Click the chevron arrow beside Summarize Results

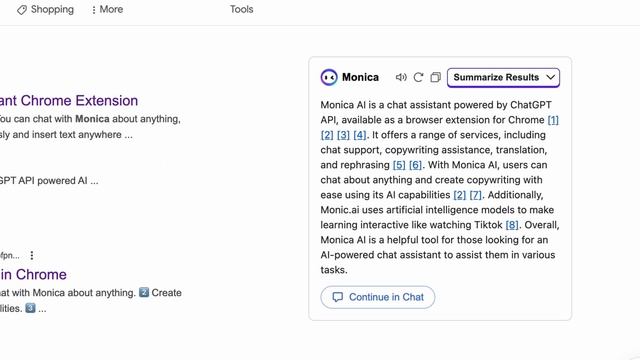tap(550, 77)
